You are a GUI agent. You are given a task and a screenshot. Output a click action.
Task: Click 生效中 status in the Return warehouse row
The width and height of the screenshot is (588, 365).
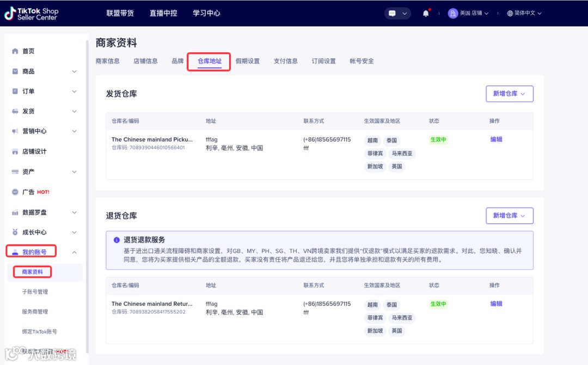point(438,304)
